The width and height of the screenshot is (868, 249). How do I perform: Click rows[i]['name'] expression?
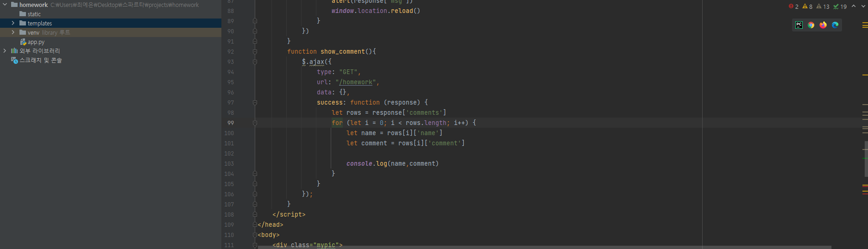(x=415, y=133)
